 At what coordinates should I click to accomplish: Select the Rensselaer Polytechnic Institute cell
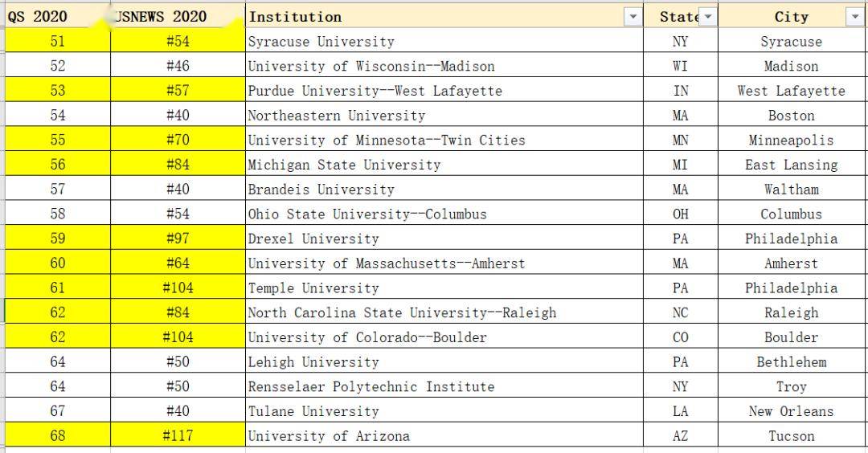click(371, 386)
